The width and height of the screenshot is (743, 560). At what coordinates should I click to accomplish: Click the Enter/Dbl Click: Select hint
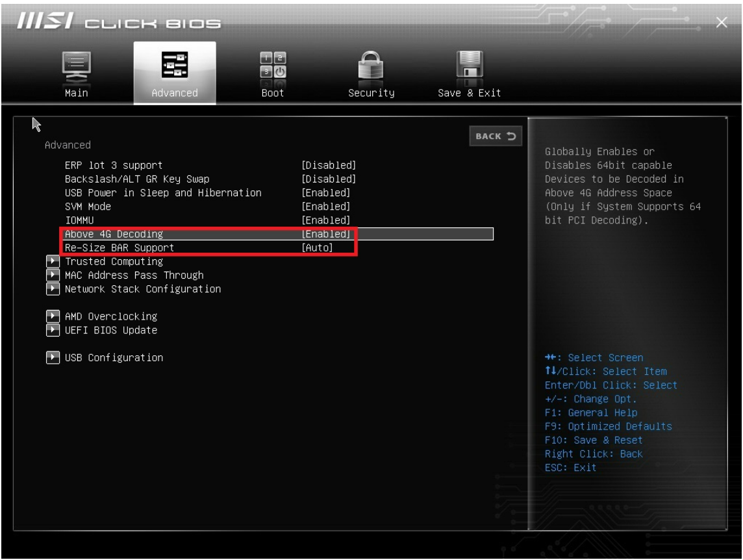[611, 385]
